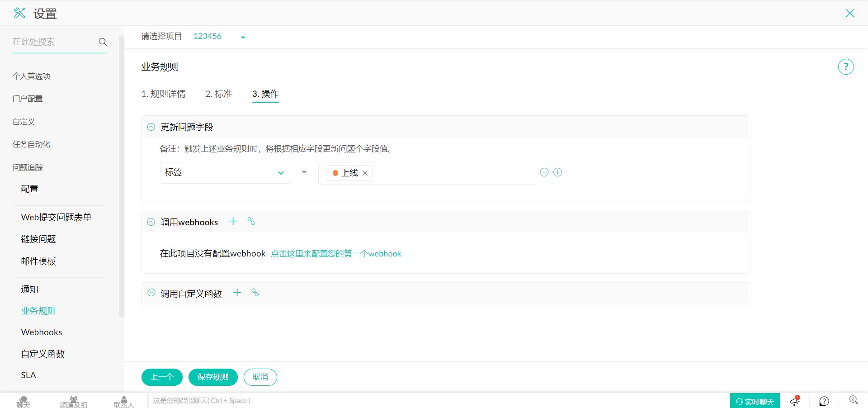The image size is (868, 408).
Task: Open the announcements megaphone icon
Action: [x=795, y=401]
